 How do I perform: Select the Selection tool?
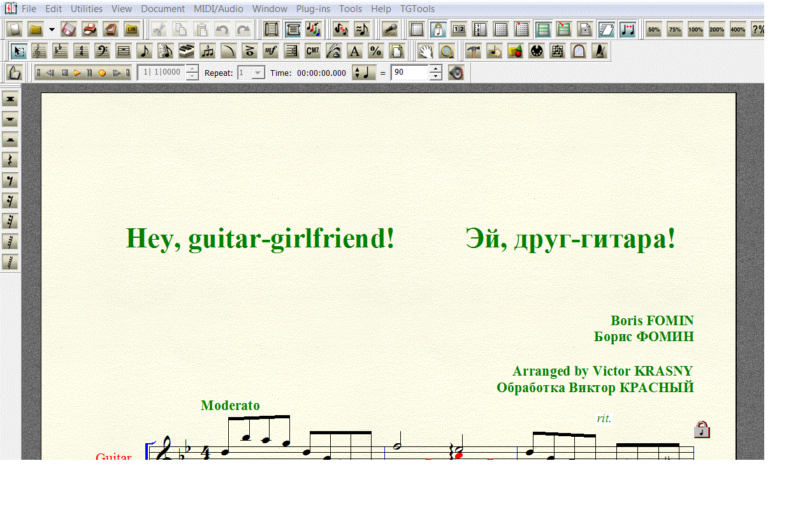tap(18, 51)
